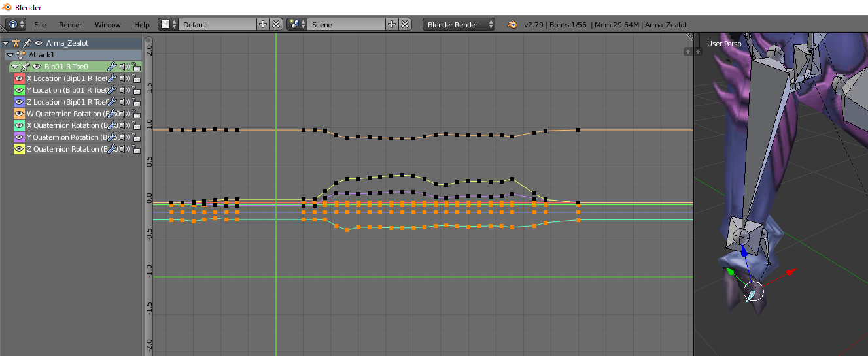Viewport: 868px width, 356px height.
Task: Open the File menu
Action: tap(40, 25)
